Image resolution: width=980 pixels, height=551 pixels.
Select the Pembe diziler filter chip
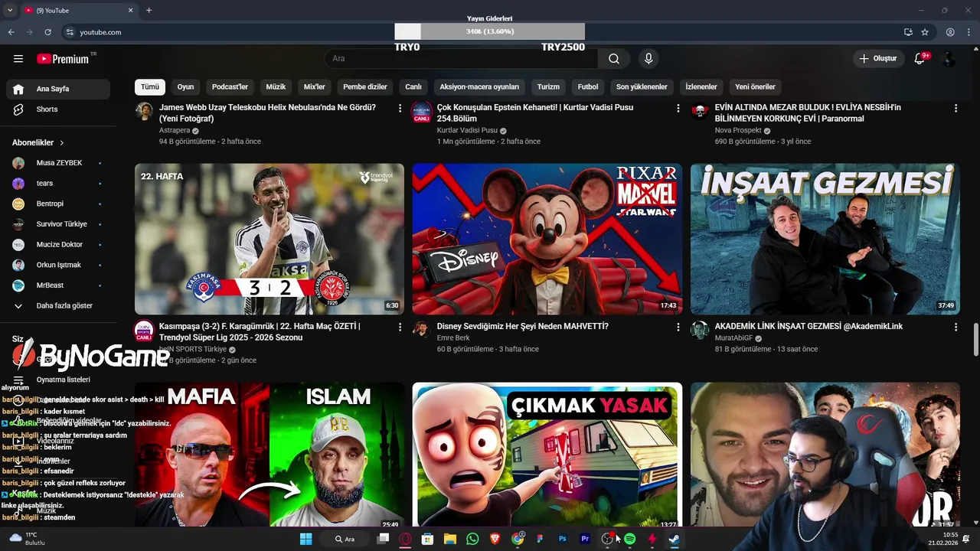tap(365, 86)
